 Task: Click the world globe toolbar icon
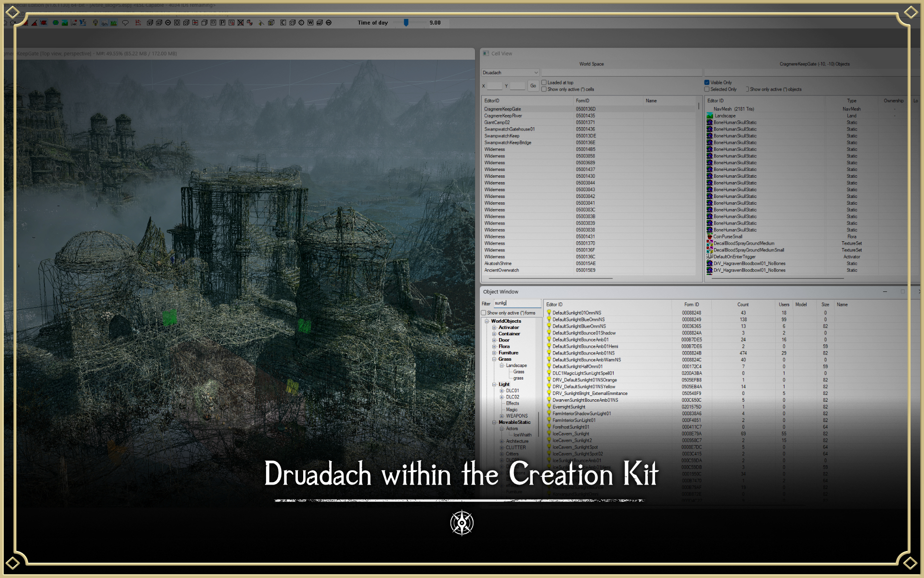pyautogui.click(x=56, y=23)
